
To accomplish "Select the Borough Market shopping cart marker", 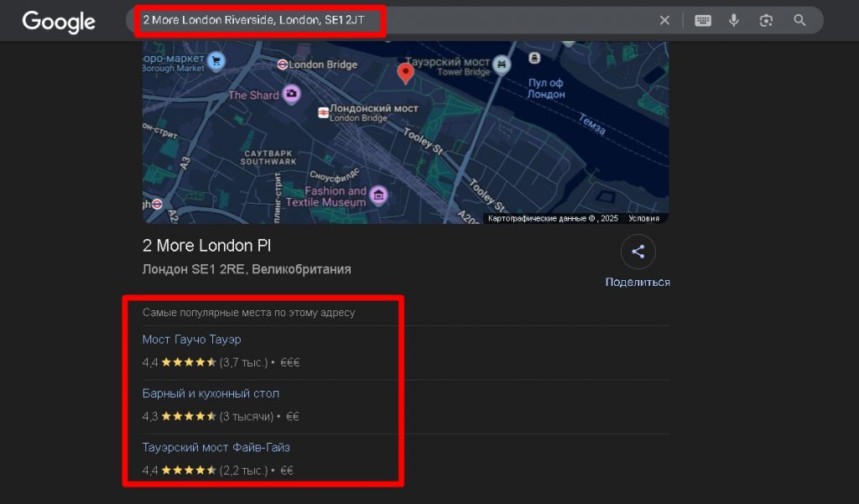I will (216, 61).
